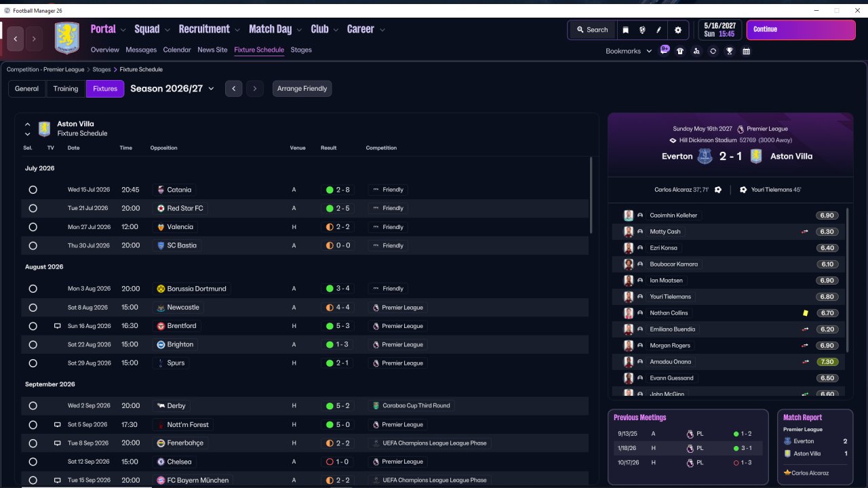Viewport: 868px width, 488px height.
Task: Select the Derby fixture radio button
Action: [x=33, y=406]
